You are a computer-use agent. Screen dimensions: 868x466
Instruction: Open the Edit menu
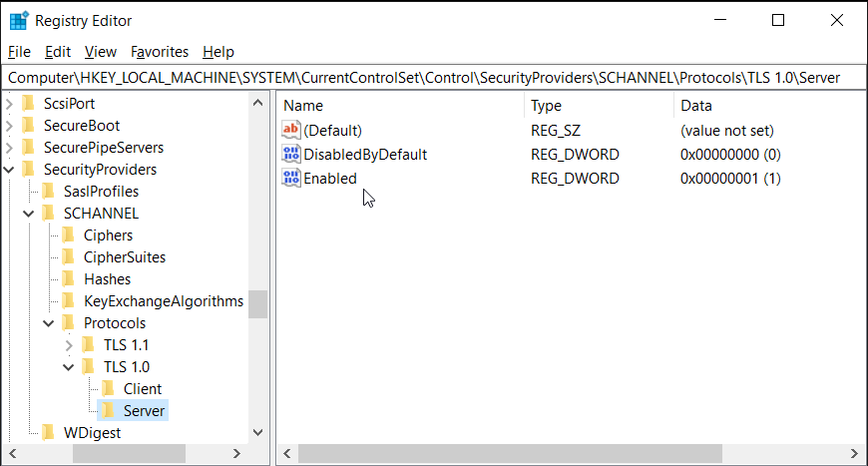pos(58,52)
